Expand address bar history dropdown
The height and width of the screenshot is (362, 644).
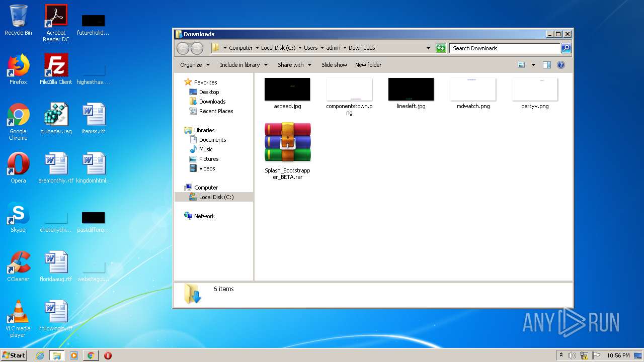click(428, 48)
